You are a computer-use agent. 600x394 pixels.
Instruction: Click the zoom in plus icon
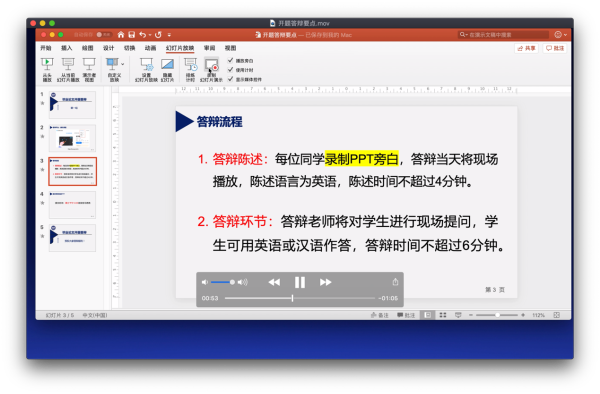pyautogui.click(x=523, y=315)
